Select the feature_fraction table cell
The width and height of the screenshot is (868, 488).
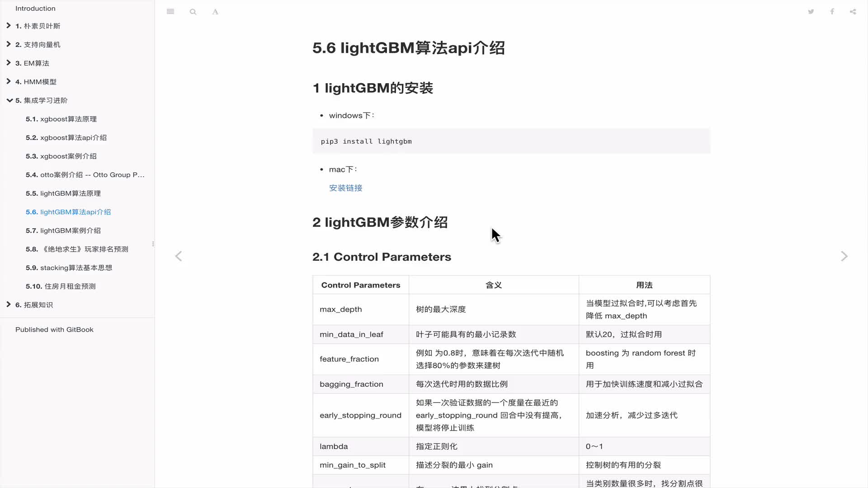coord(361,359)
